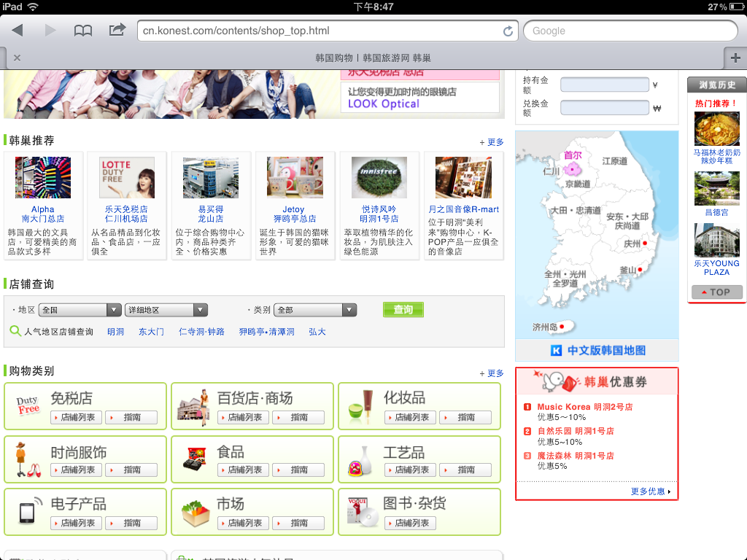Open the Lotte Duty Free thumbnail
747x560 pixels.
pos(127,177)
